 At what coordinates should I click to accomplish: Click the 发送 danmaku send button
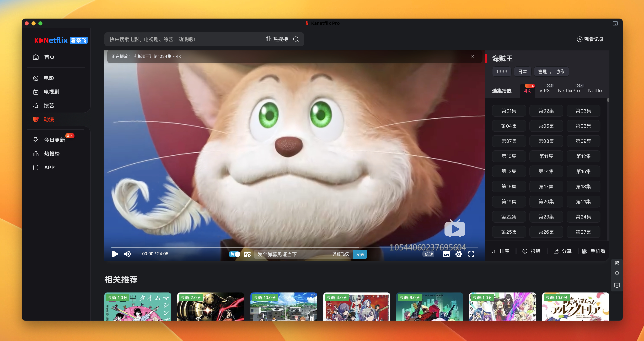tap(360, 254)
